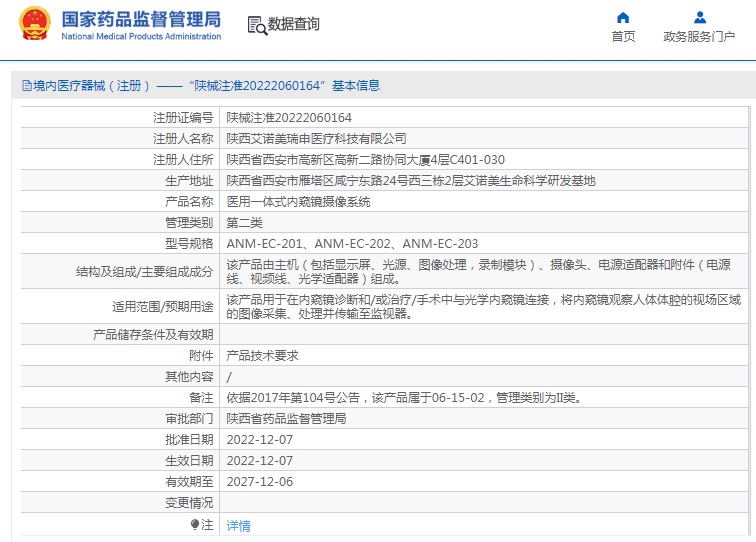Viewport: 756px width, 542px height.
Task: Click the 数据查询 heading text
Action: click(x=294, y=24)
